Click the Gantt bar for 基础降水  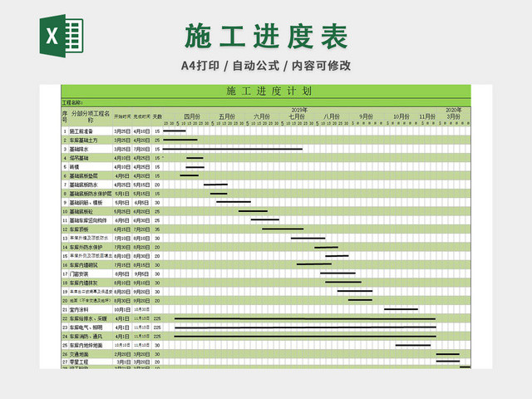tap(233, 149)
